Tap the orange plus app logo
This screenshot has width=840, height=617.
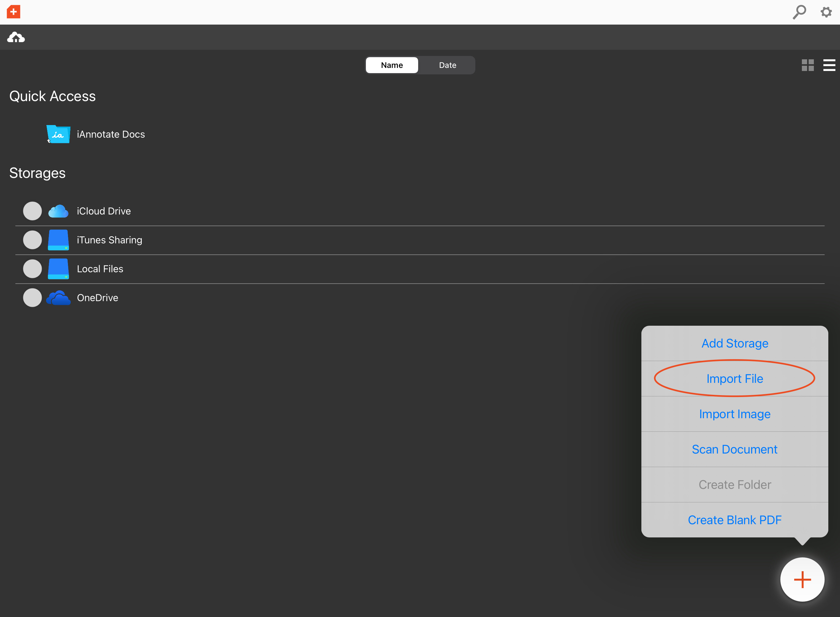tap(14, 12)
